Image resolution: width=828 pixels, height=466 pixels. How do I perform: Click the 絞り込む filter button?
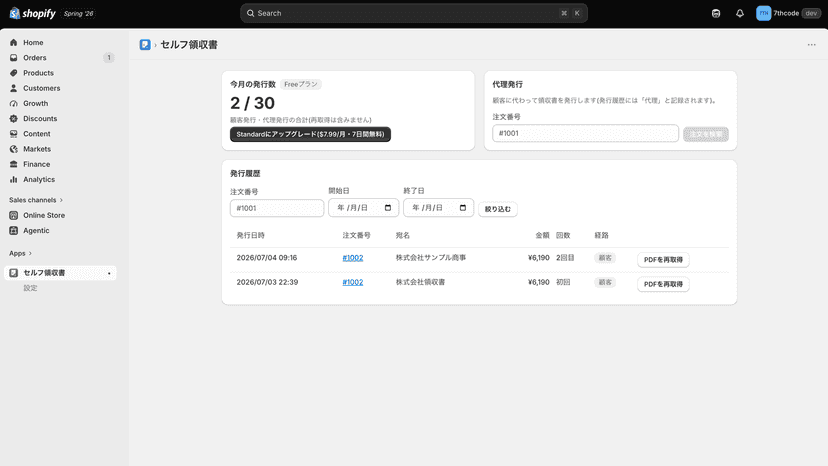point(497,209)
